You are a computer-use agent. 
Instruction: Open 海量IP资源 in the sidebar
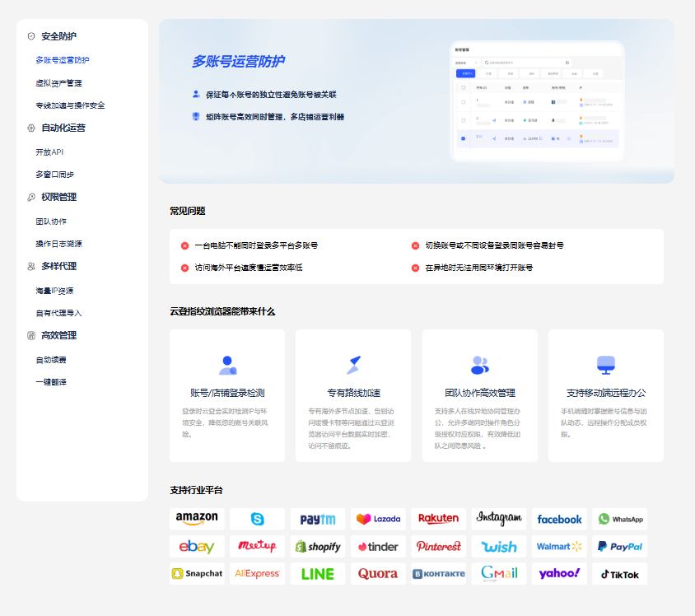coord(54,291)
